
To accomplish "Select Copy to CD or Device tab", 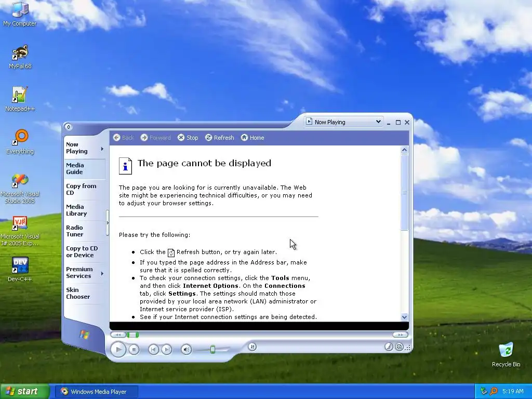I will [x=85, y=252].
